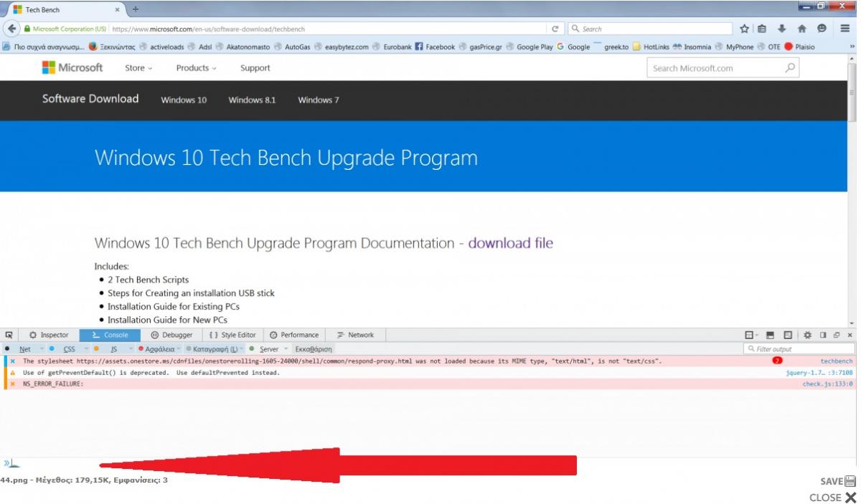Viewport: 861px width, 504px height.
Task: Open the Performance tab
Action: point(294,335)
